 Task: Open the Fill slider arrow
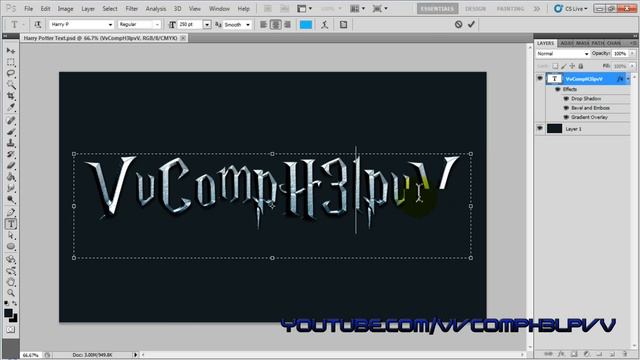632,66
